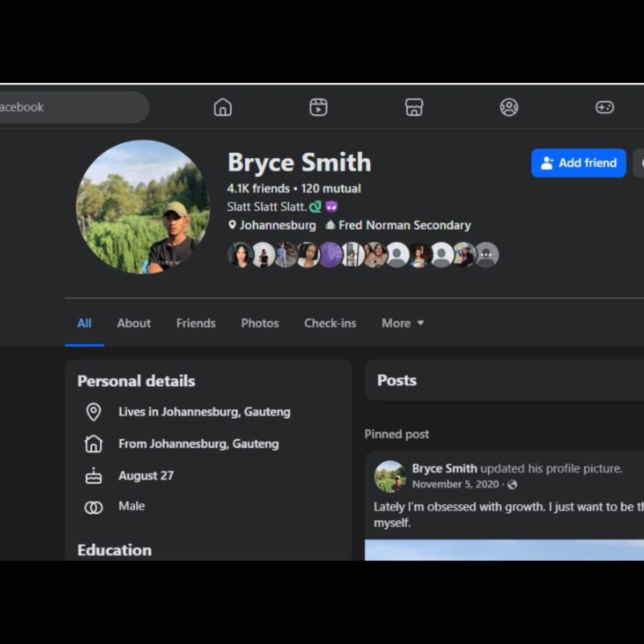The image size is (644, 644).
Task: Click the gender icon beside Male
Action: [x=93, y=507]
